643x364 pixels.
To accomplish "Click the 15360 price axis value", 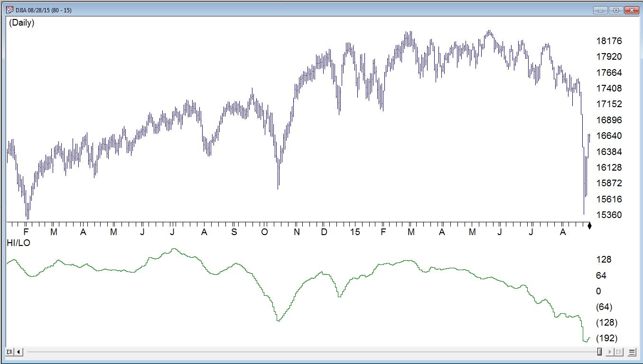I will tap(609, 215).
